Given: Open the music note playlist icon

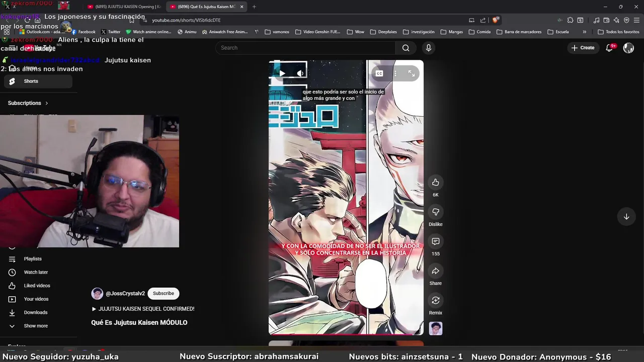Looking at the screenshot, I should (x=596, y=20).
